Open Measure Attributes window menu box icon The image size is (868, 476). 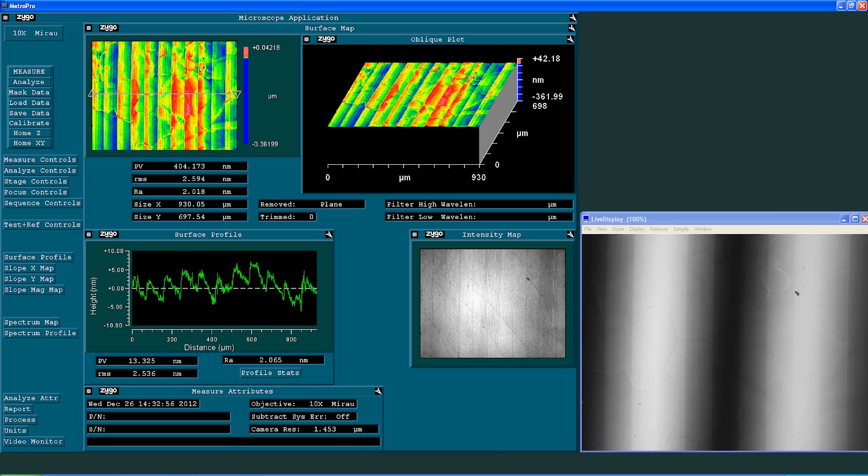pyautogui.click(x=89, y=391)
